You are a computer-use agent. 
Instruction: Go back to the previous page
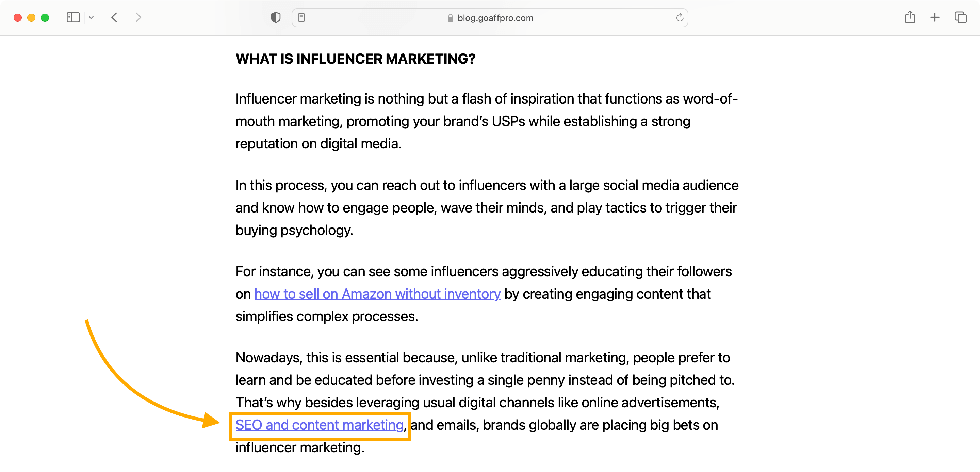click(x=114, y=17)
